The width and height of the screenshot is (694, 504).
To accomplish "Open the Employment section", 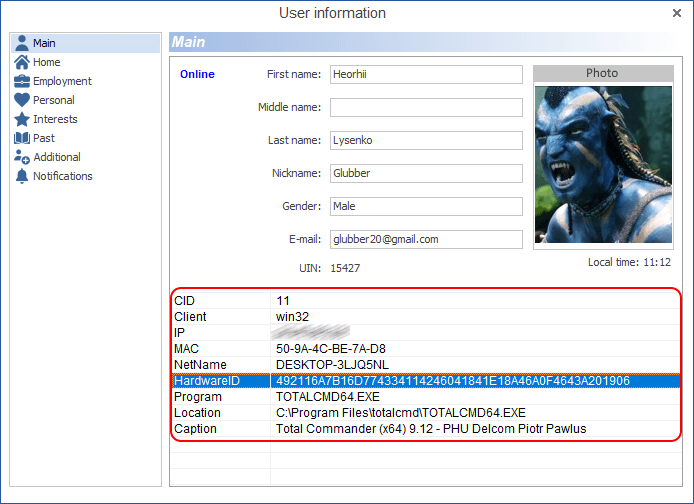I will [62, 81].
